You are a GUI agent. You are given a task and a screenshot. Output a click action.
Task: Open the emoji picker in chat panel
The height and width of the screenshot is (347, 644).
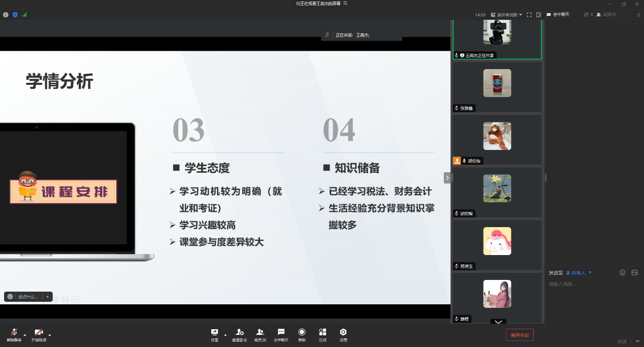(x=622, y=273)
